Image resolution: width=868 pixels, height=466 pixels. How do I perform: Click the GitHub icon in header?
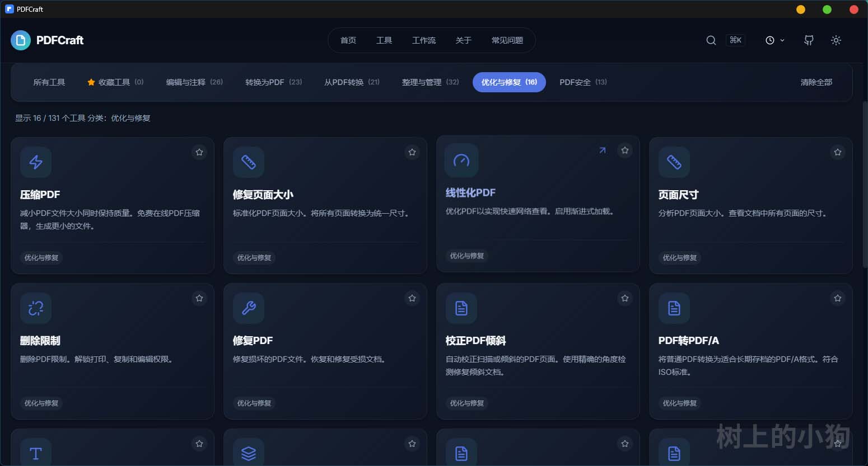coord(809,40)
